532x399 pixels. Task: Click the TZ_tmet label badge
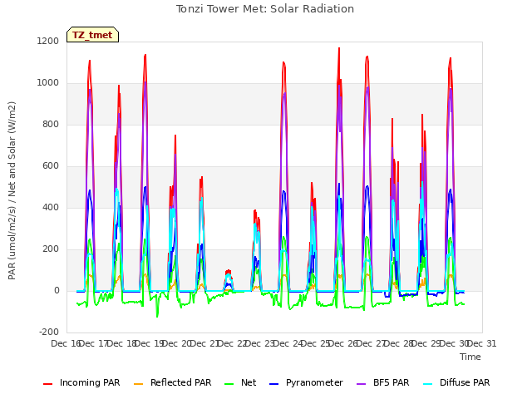[92, 35]
